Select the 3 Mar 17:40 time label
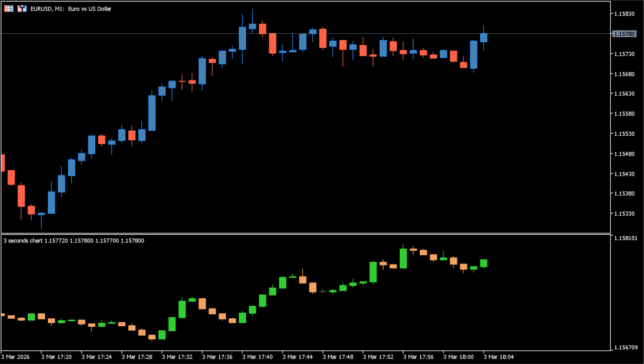Image resolution: width=644 pixels, height=364 pixels. (x=257, y=357)
